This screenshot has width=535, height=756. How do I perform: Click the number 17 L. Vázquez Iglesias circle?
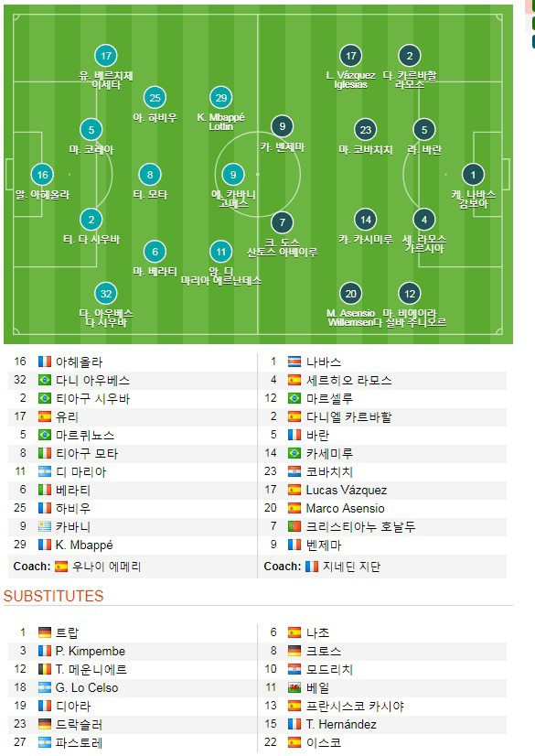tap(350, 56)
